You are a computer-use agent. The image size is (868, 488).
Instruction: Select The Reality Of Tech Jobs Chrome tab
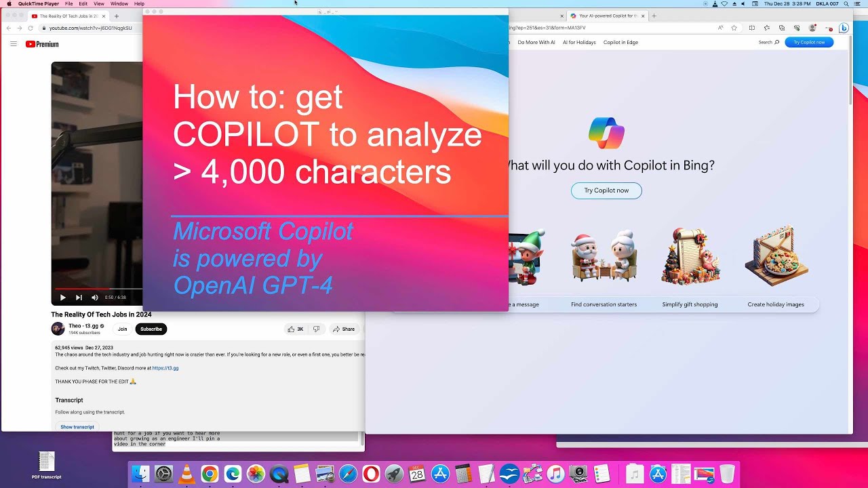pyautogui.click(x=68, y=16)
